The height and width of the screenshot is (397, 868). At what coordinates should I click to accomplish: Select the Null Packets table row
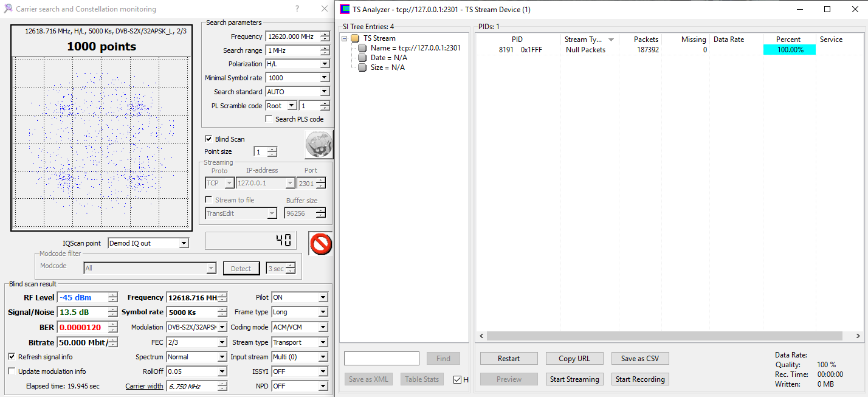click(x=669, y=50)
